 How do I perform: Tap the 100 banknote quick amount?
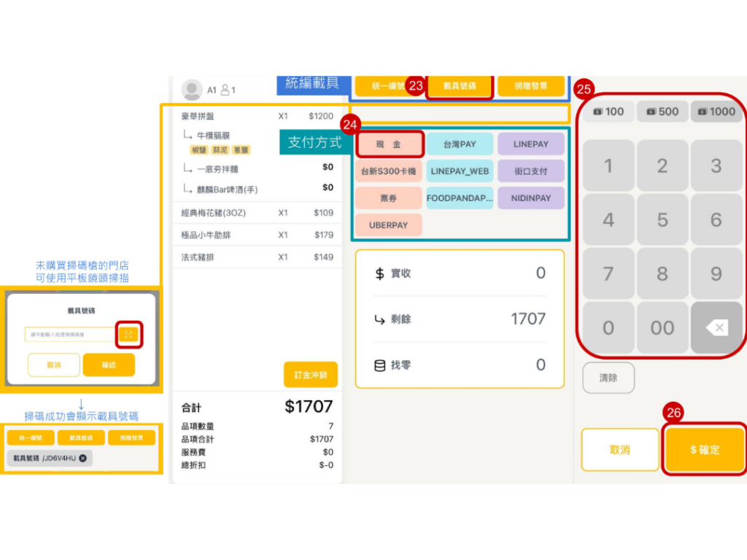(608, 112)
